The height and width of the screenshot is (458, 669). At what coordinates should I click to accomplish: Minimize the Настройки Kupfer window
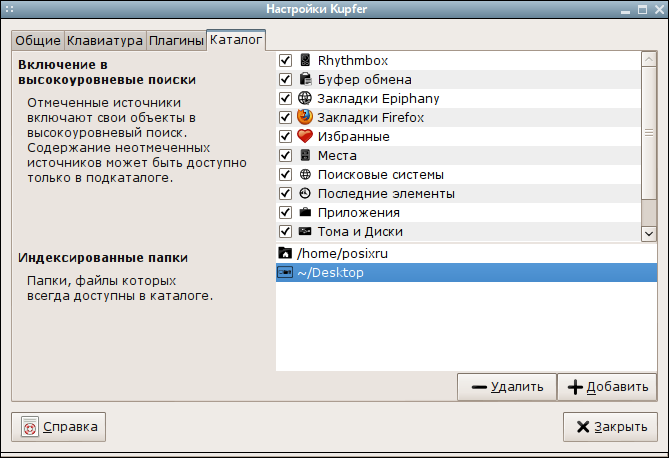click(x=625, y=10)
